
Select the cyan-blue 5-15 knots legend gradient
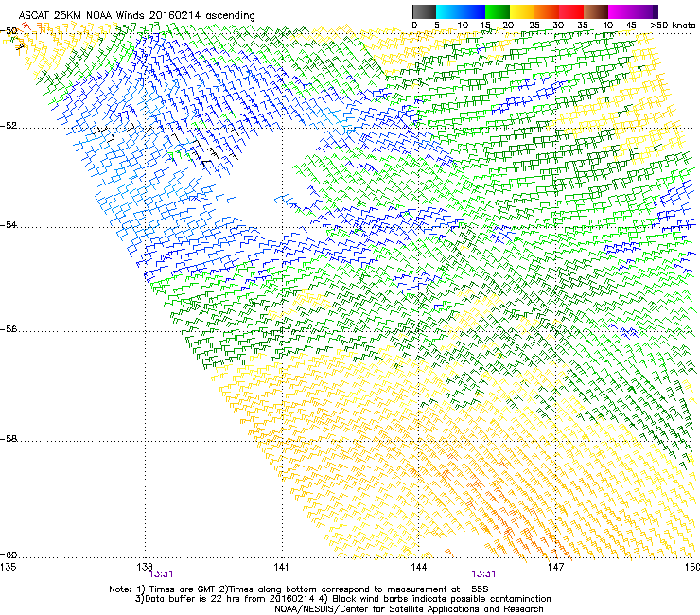[x=461, y=11]
